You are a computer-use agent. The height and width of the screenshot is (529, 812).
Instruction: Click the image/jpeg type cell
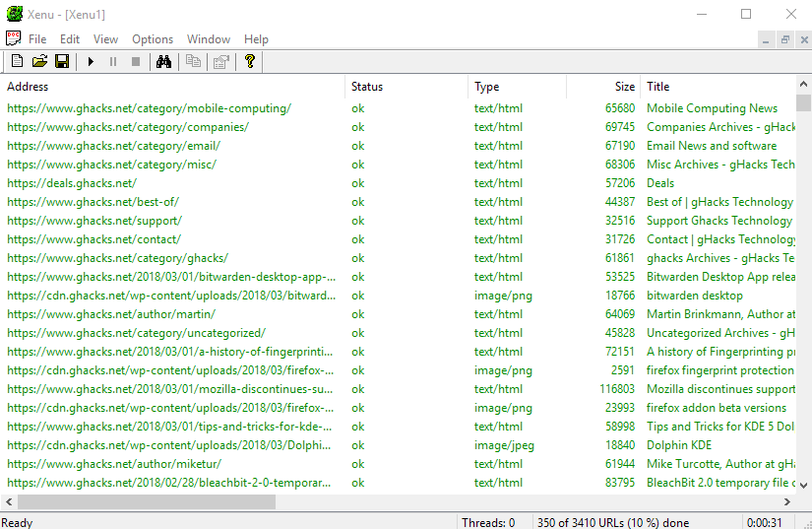[x=504, y=445]
